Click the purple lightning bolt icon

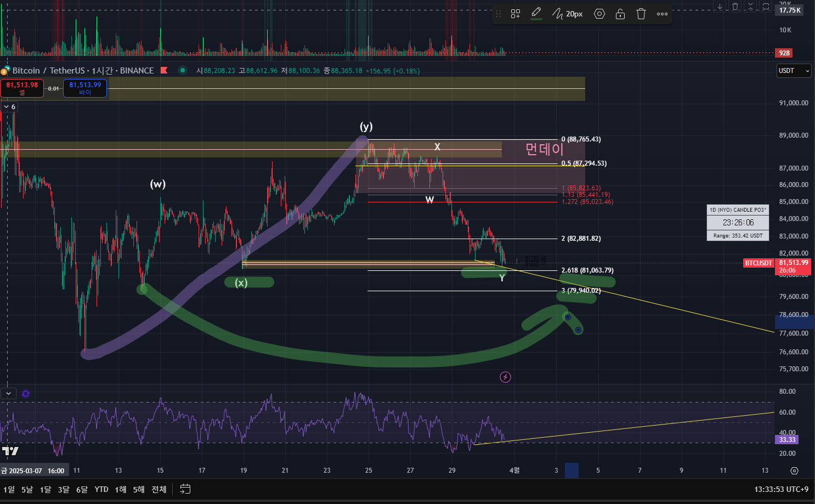tap(506, 377)
